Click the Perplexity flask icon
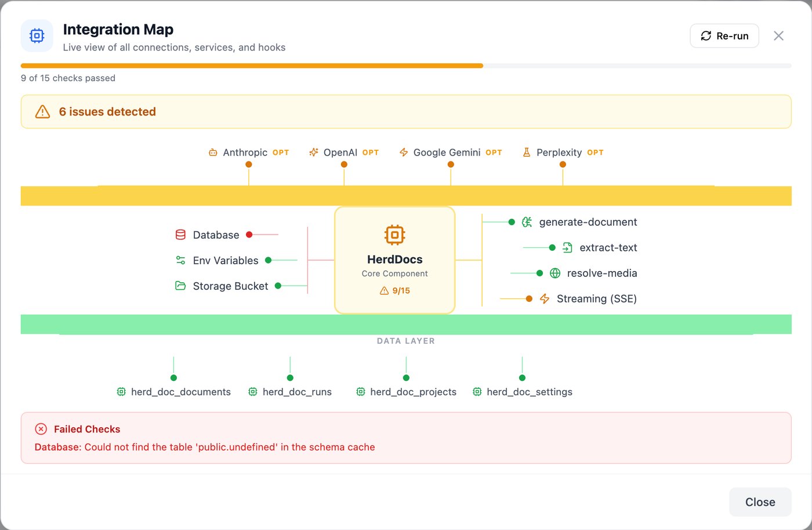The width and height of the screenshot is (812, 530). click(x=527, y=153)
